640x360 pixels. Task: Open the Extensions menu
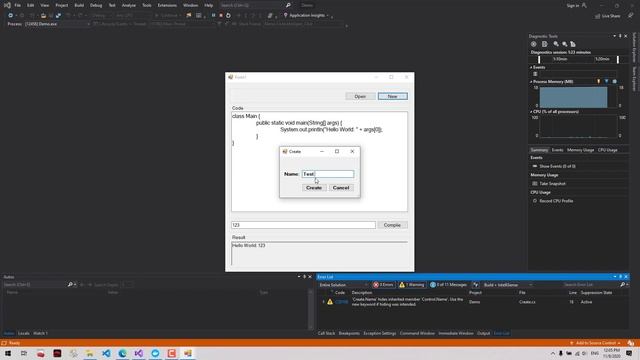(167, 5)
